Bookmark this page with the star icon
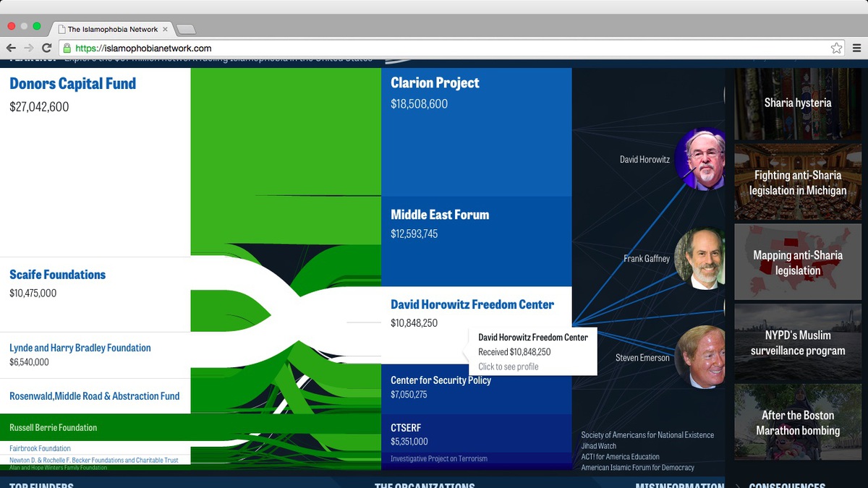 (x=836, y=48)
